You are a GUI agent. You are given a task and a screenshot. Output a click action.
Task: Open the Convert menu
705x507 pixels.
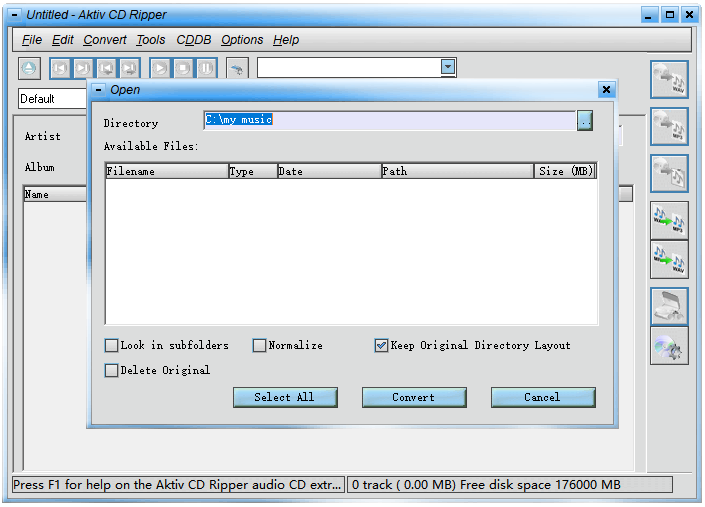pyautogui.click(x=105, y=40)
